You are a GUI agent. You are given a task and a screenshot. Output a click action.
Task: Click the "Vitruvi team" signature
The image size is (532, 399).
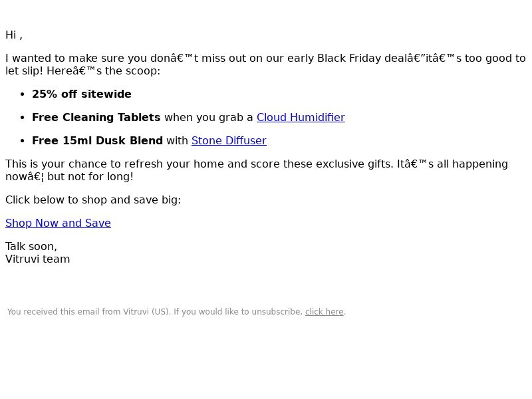[x=38, y=259]
